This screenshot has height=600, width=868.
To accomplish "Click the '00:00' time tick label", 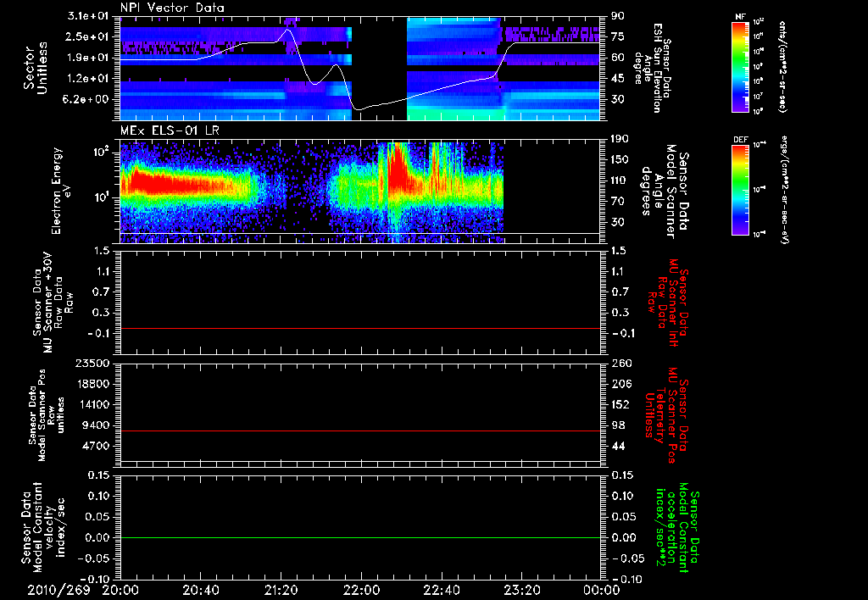I will coord(601,590).
